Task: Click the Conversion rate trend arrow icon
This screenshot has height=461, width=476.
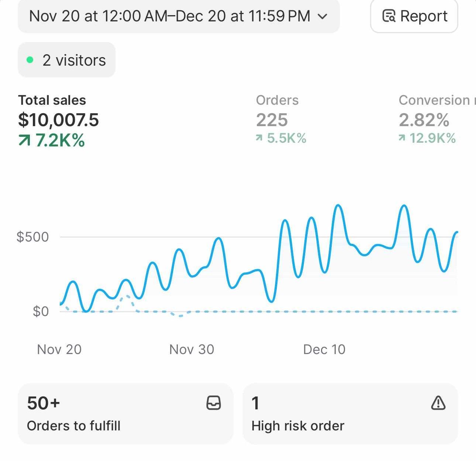Action: click(402, 139)
